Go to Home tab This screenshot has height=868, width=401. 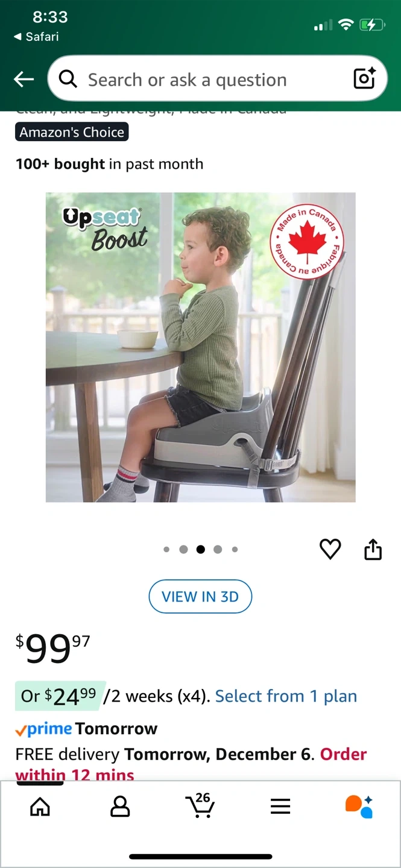point(40,807)
